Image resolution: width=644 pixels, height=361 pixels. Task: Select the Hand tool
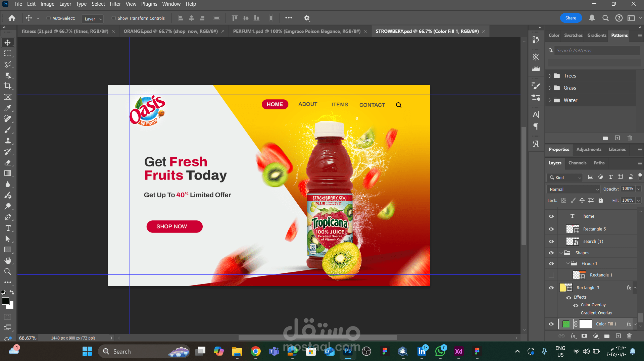coord(8,261)
